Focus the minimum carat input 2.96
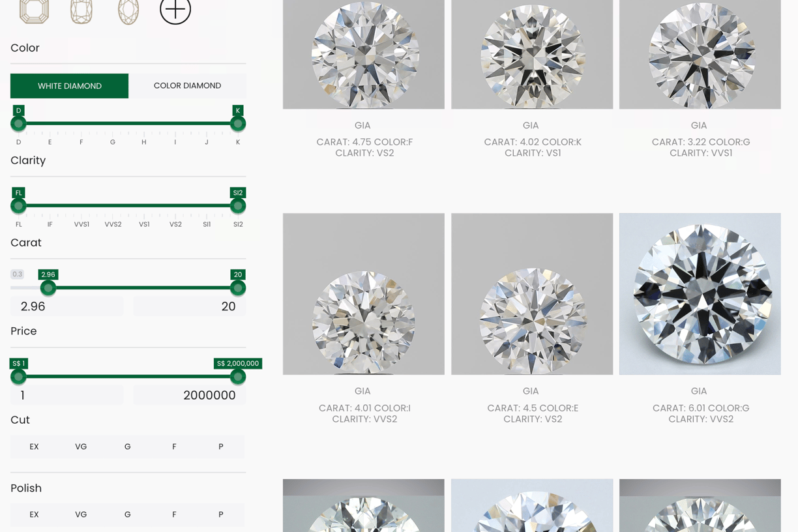Viewport: 798px width, 532px height. [x=66, y=306]
